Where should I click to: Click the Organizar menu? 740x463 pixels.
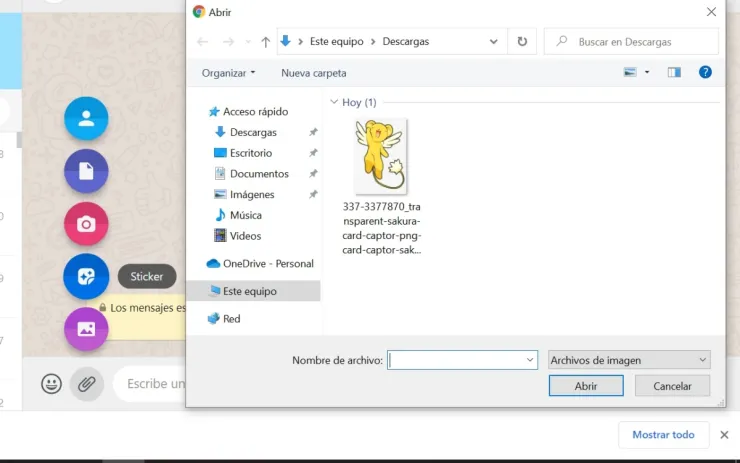pos(228,73)
